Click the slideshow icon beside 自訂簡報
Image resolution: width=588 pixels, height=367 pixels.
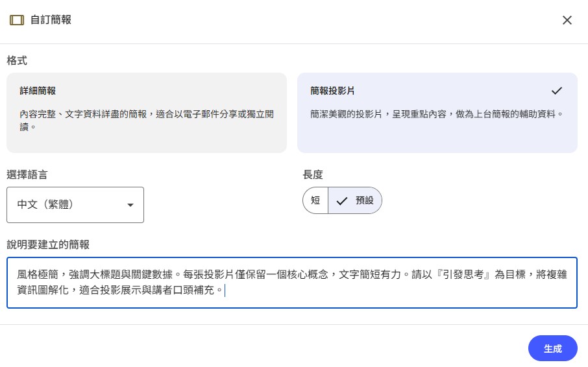point(17,20)
